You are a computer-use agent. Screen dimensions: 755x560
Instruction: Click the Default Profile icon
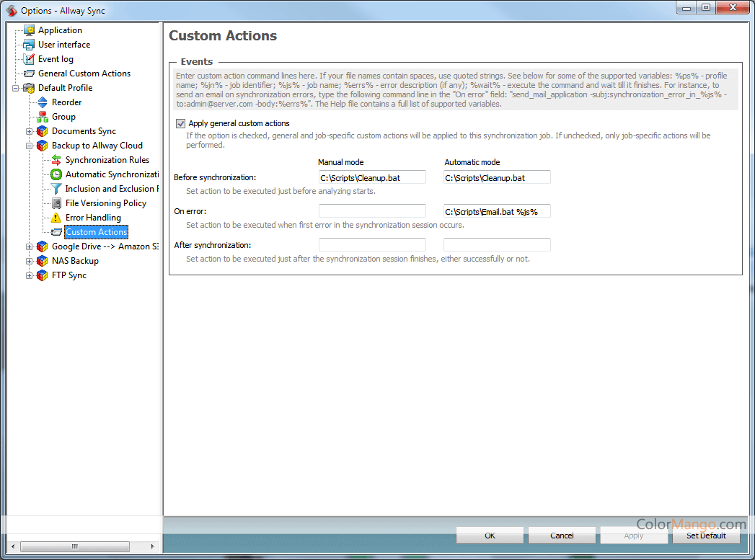pos(30,88)
